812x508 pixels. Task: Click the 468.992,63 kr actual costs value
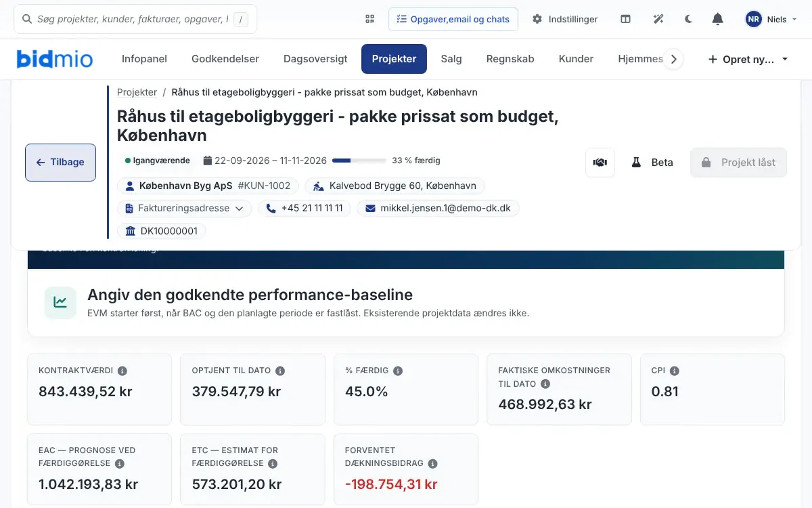pyautogui.click(x=545, y=404)
